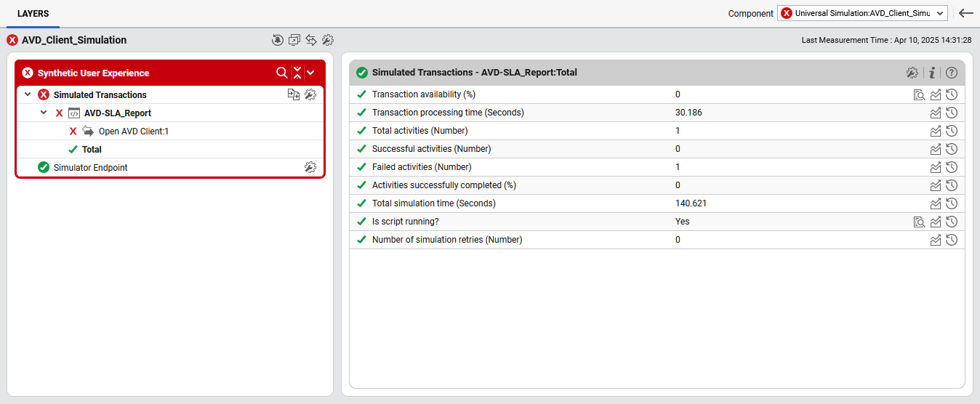View graph for Failed activities measure
Viewport: 980px width, 404px height.
pyautogui.click(x=936, y=167)
